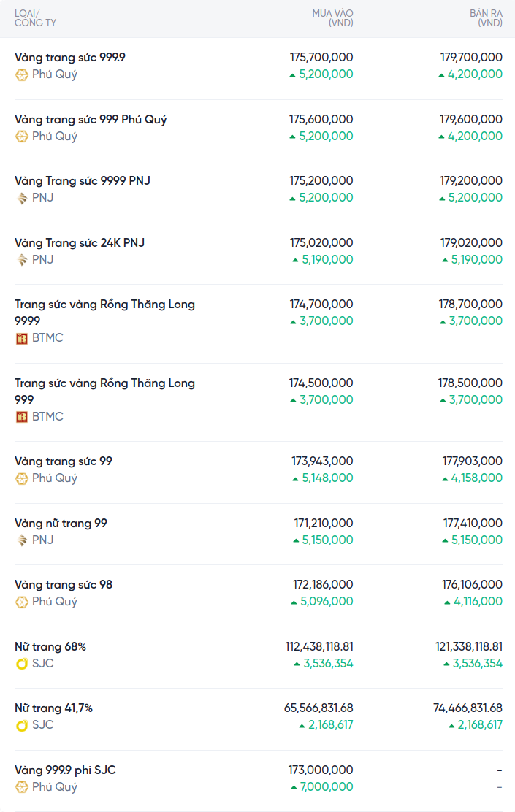The width and height of the screenshot is (515, 812).
Task: Click PNJ logo under Vàng Trang sức 9999 PNJ
Action: point(22,198)
